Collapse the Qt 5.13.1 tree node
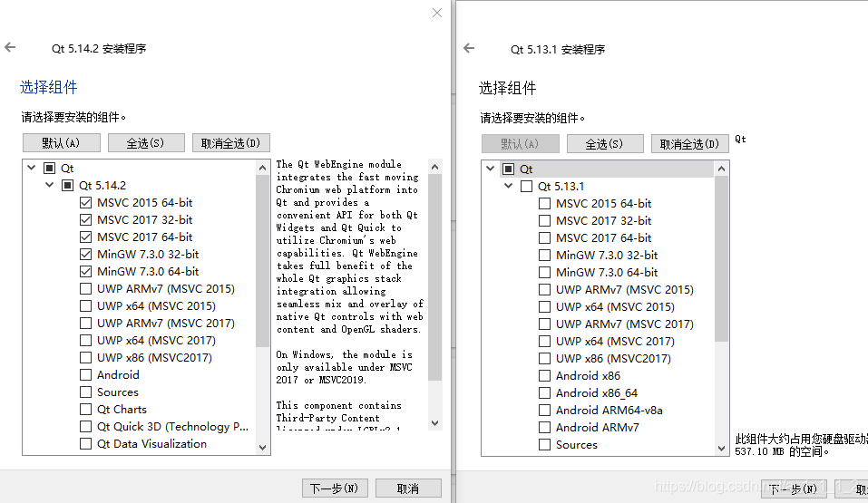This screenshot has height=503, width=868. (508, 186)
